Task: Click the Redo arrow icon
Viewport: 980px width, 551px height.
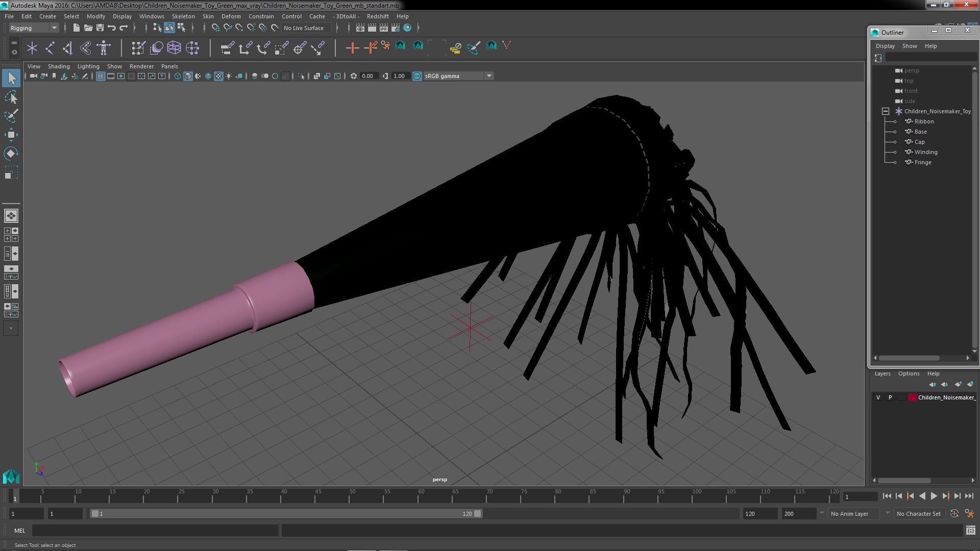Action: 124,28
